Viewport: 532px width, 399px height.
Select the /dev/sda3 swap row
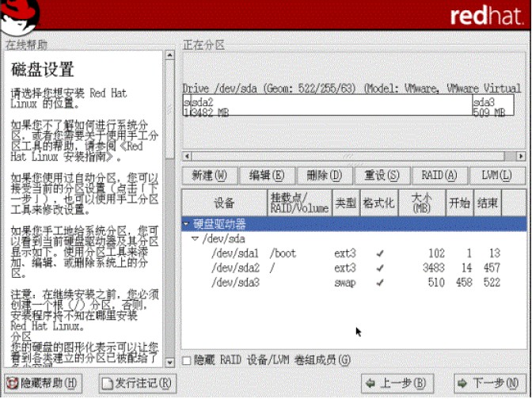click(x=354, y=283)
